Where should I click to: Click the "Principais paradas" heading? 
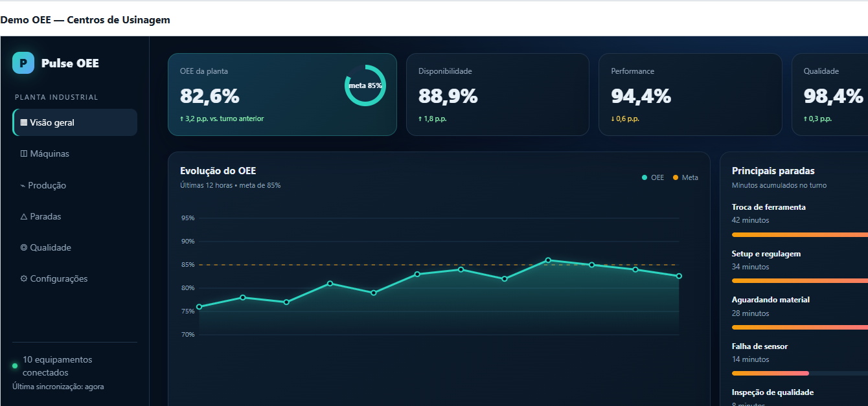(773, 171)
